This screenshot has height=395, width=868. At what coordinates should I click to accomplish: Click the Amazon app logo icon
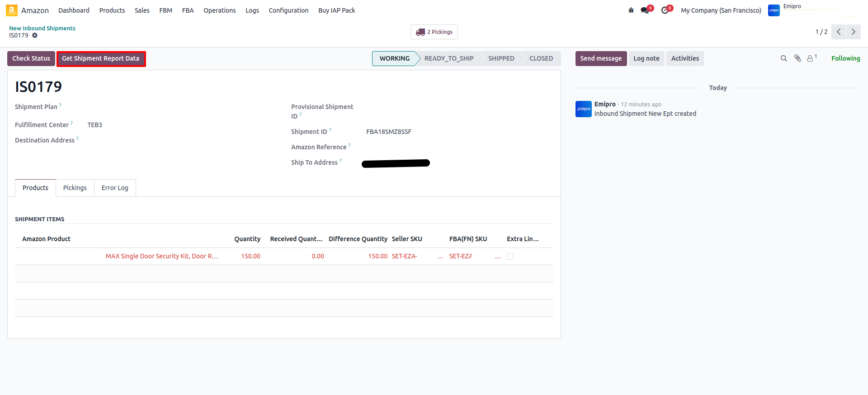[12, 10]
